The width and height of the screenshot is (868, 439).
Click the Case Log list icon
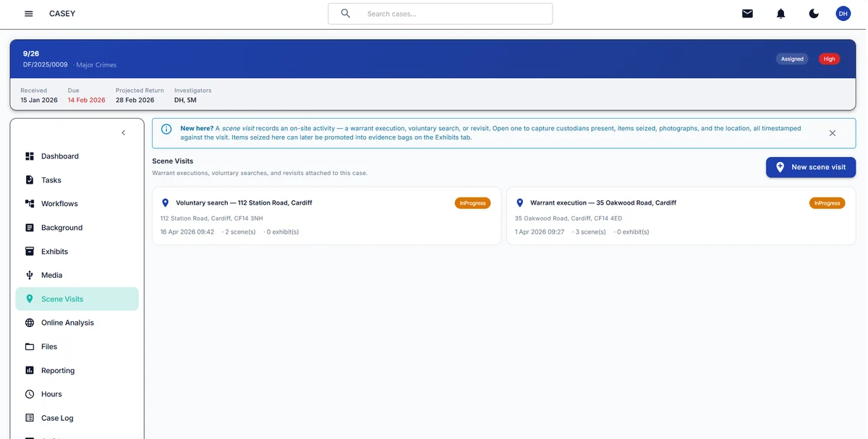point(30,418)
